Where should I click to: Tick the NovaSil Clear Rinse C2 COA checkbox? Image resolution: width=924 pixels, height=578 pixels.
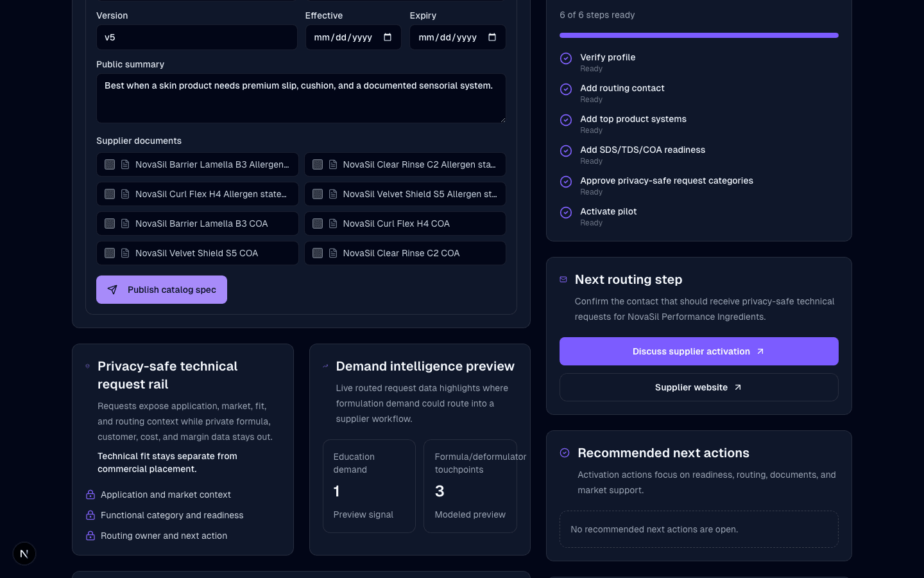318,253
